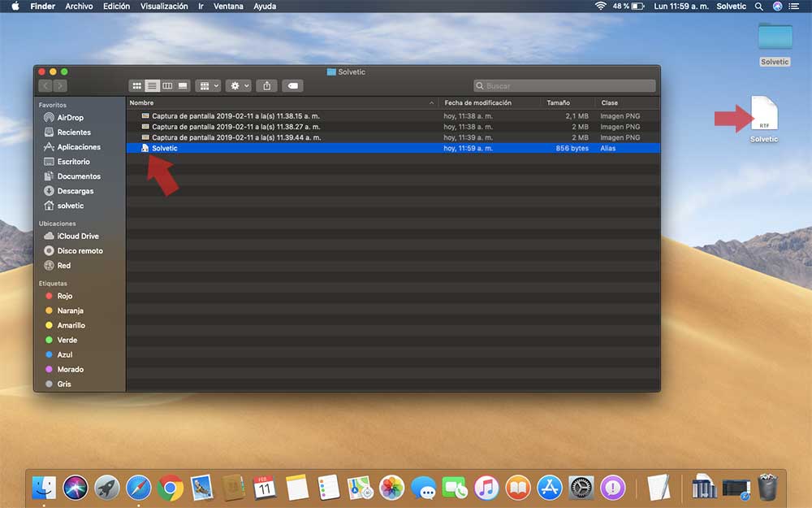This screenshot has height=508, width=812.
Task: Sort by the Clase column header
Action: 627,102
